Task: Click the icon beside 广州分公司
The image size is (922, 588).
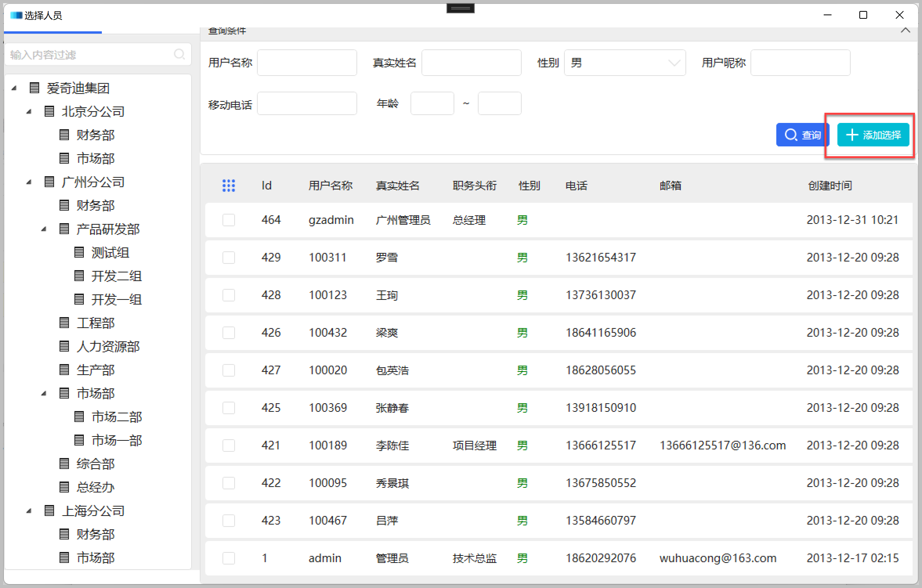Action: click(49, 182)
